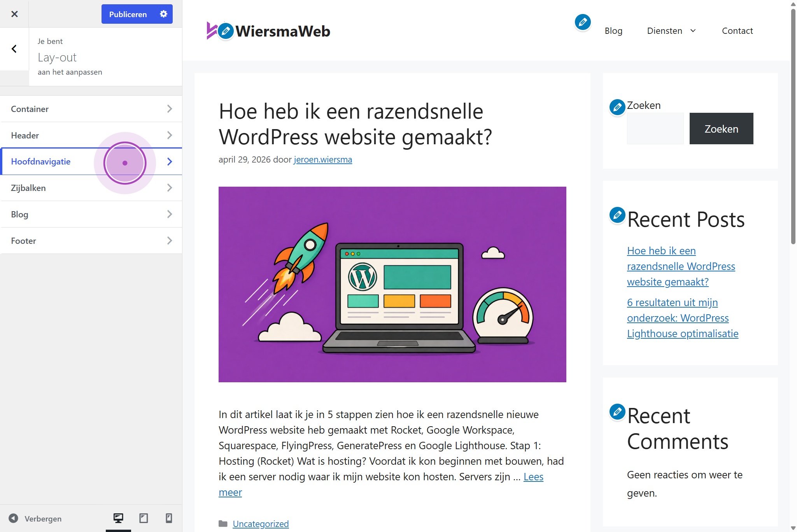797x532 pixels.
Task: Open recent post '6 resultaten uit mijn onderzoek'
Action: (682, 318)
